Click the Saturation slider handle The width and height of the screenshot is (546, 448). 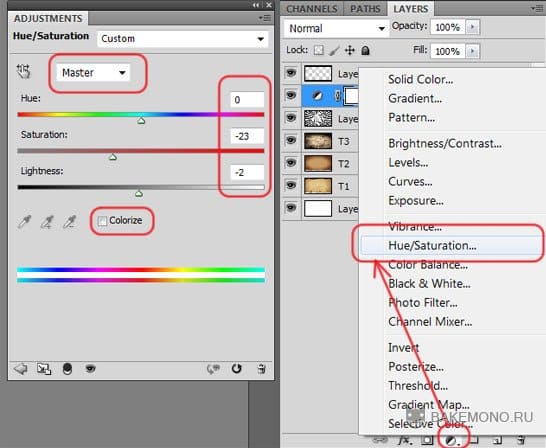click(x=112, y=157)
